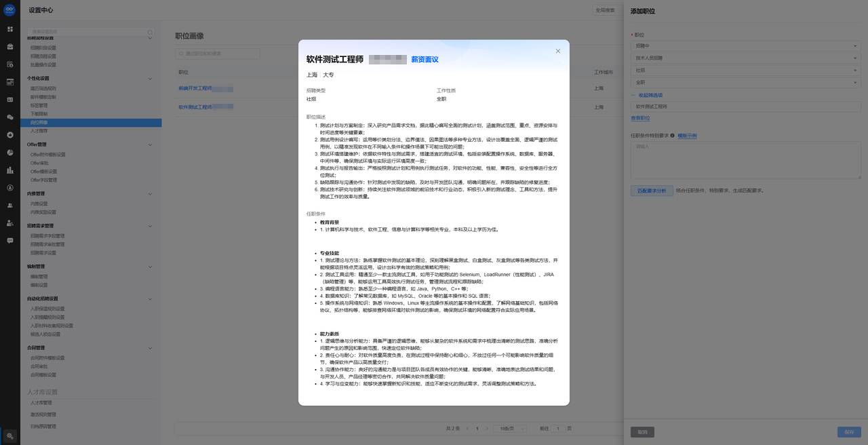Click the 工作城市 column header
The image size is (868, 445).
point(603,72)
